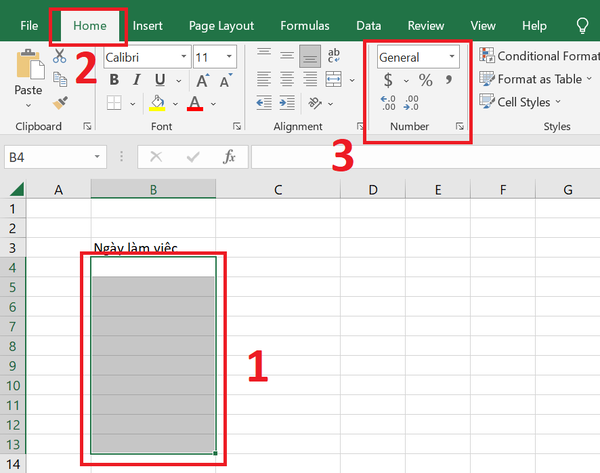Image resolution: width=600 pixels, height=473 pixels.
Task: Toggle Italic formatting
Action: [137, 80]
